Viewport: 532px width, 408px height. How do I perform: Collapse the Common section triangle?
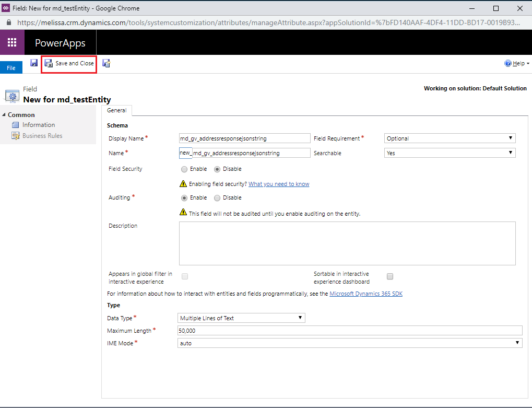pos(4,115)
